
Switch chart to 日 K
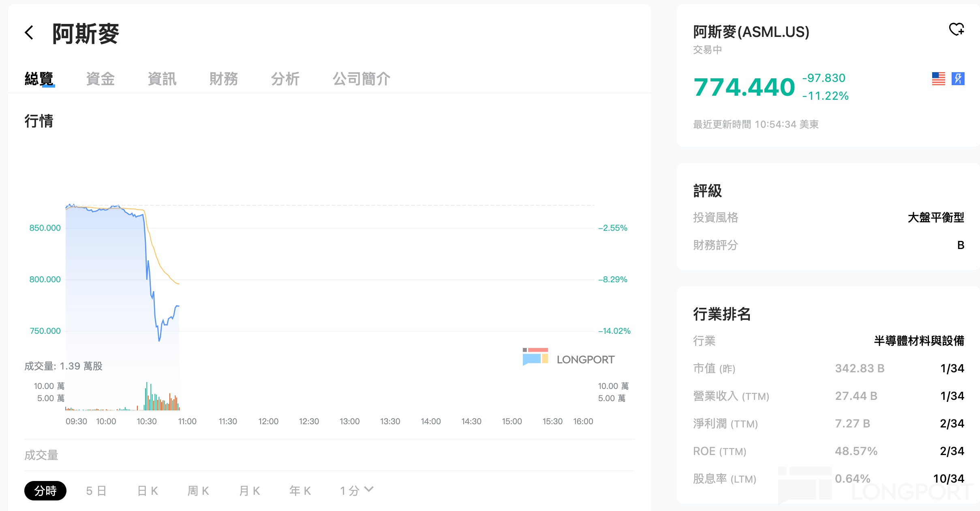[148, 491]
